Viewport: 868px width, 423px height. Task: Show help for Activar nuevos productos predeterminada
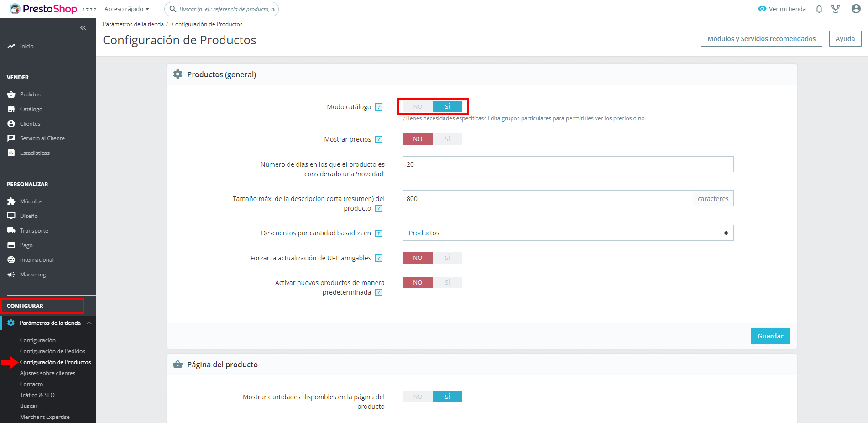tap(379, 292)
